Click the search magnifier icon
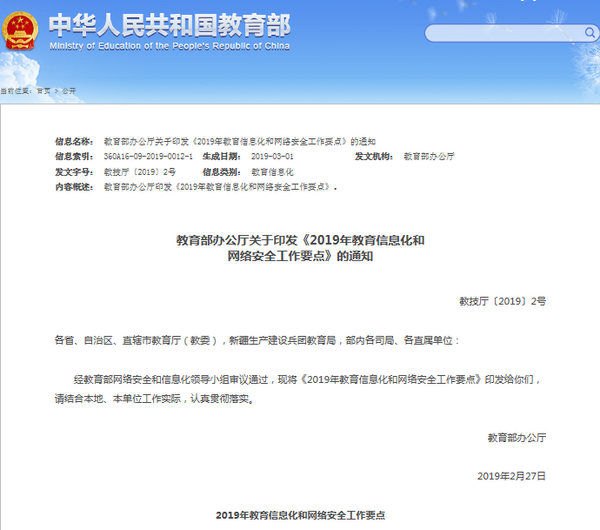The image size is (600, 530). point(590,33)
